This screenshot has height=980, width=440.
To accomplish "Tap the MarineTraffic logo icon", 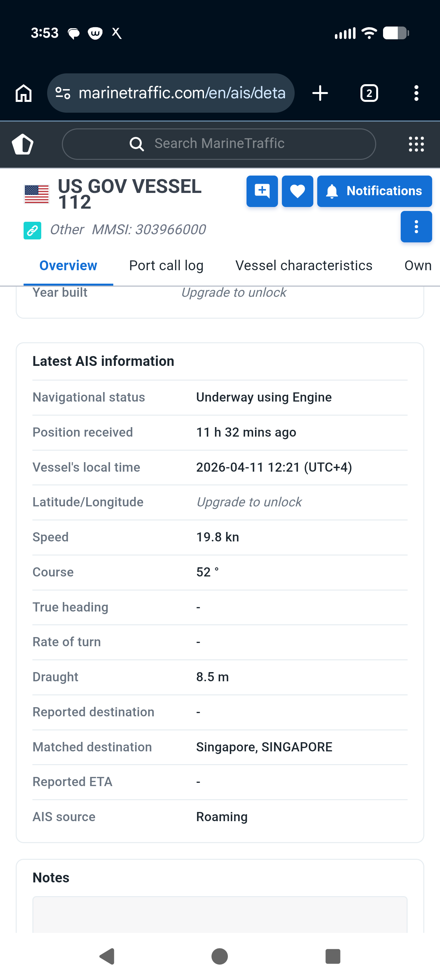I will click(x=23, y=144).
